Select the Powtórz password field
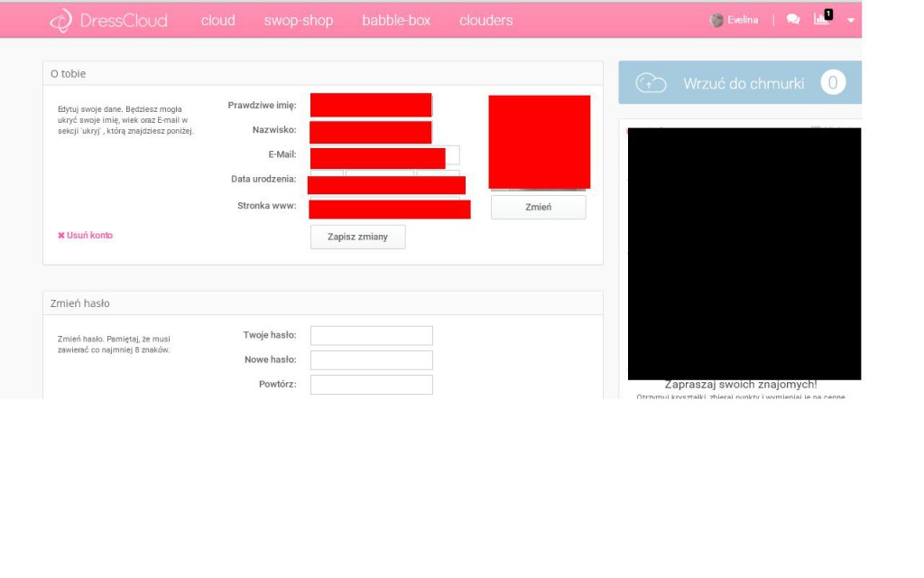Viewport: 924px width, 578px height. [x=371, y=385]
